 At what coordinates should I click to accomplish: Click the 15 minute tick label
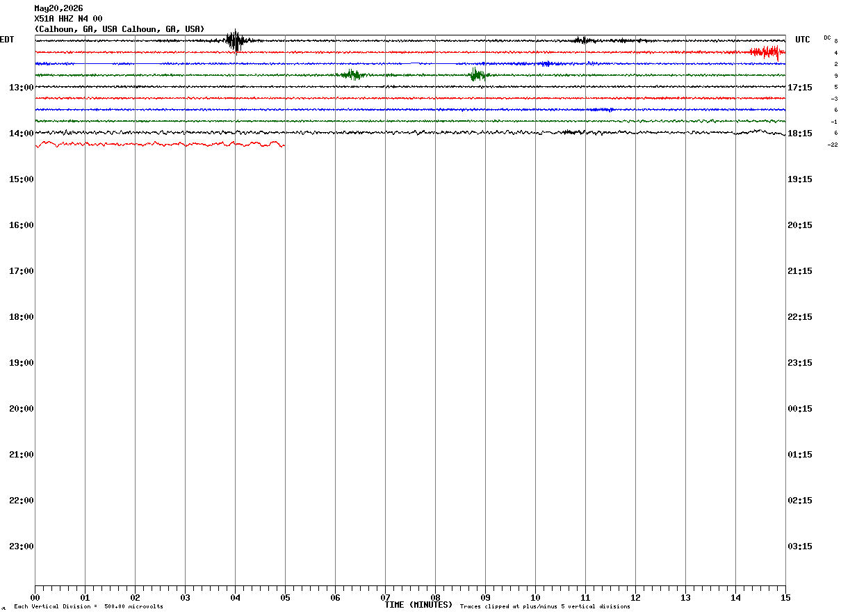tap(785, 597)
